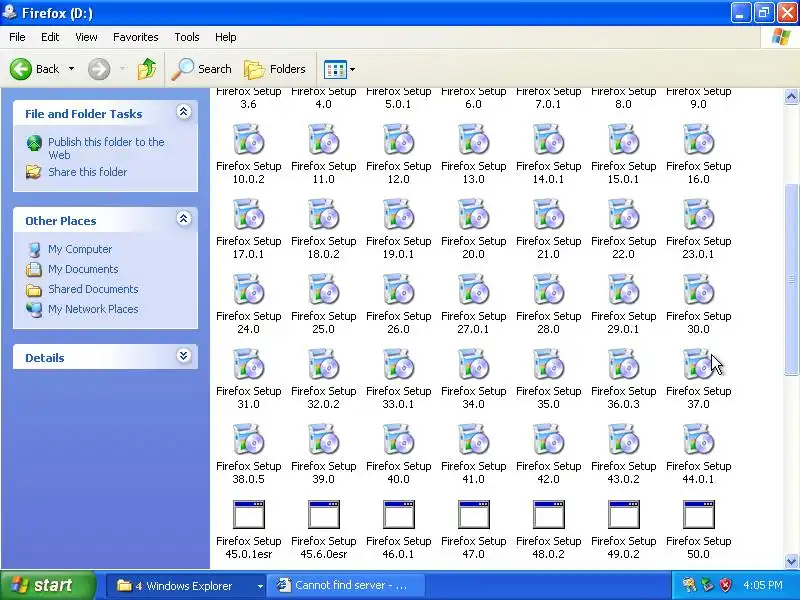
Task: Toggle the Folders pane button
Action: [x=275, y=69]
